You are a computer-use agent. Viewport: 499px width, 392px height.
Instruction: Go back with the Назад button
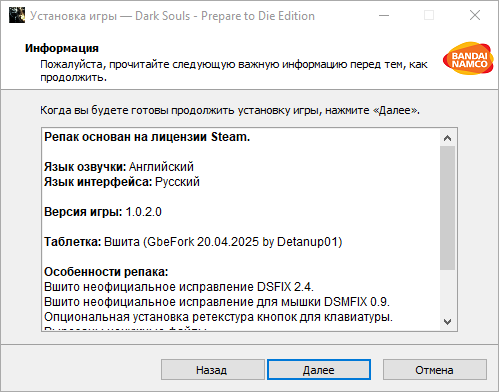213,369
